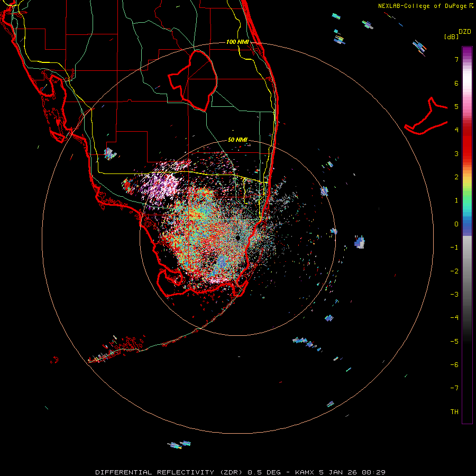Click the 00:29 timestamp in the caption
The width and height of the screenshot is (476, 476).
pos(374,472)
